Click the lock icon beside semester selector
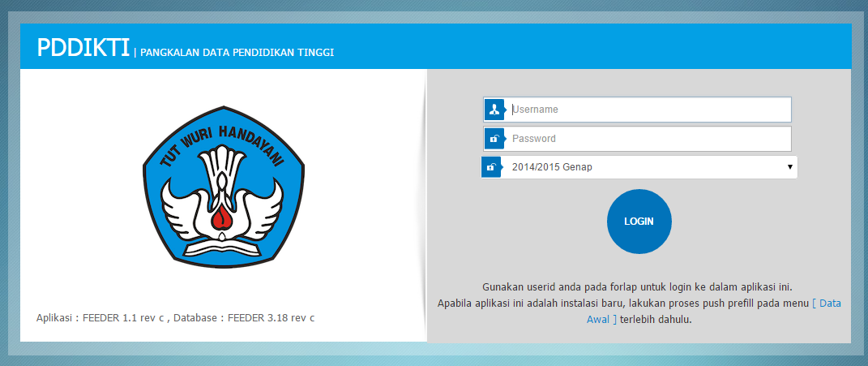 [491, 168]
